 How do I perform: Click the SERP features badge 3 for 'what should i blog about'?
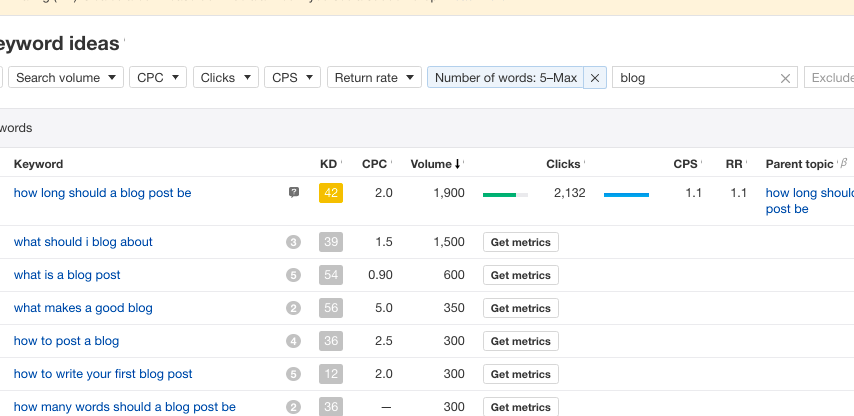tap(293, 242)
